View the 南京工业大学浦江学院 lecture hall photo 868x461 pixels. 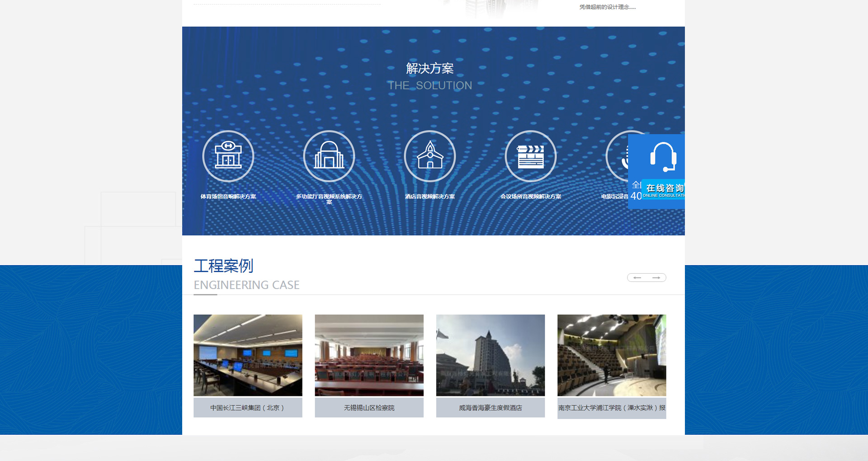[x=611, y=355]
